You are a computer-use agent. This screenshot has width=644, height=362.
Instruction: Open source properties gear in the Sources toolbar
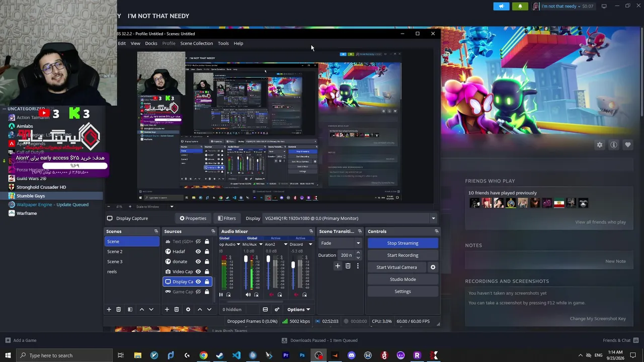pos(188,309)
